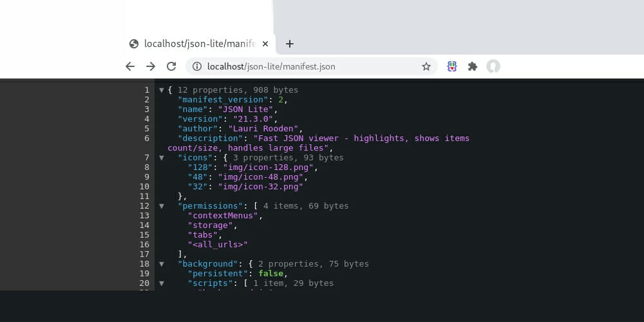
Task: Click the "description" key
Action: 211,138
